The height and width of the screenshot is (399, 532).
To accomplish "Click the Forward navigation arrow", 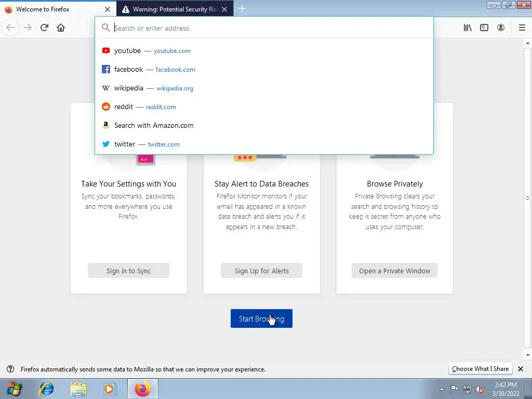I will pyautogui.click(x=28, y=28).
